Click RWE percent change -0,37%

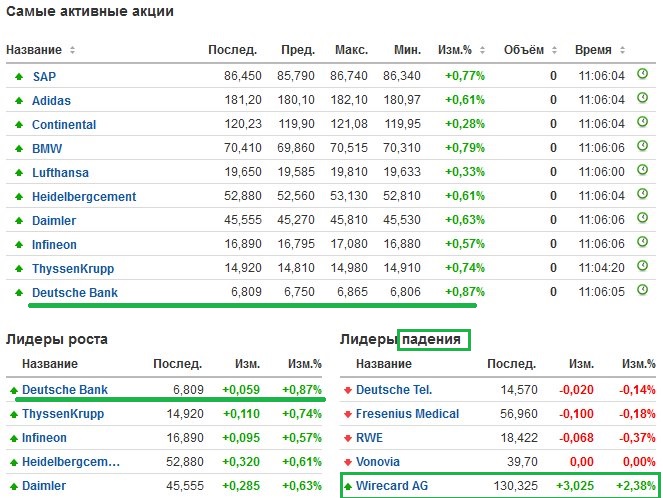coord(637,438)
